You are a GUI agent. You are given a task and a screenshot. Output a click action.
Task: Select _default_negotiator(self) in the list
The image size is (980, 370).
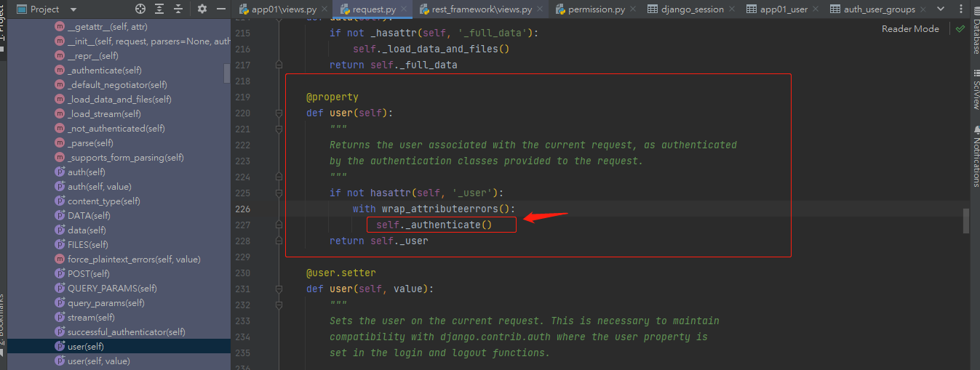tap(119, 84)
